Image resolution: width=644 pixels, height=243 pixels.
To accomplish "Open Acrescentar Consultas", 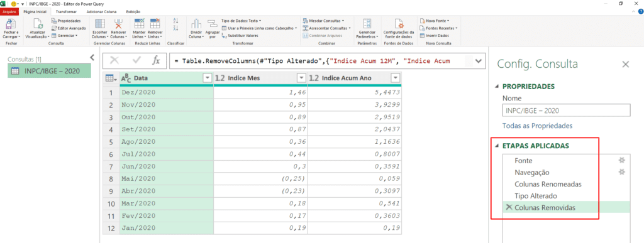I will tap(326, 28).
